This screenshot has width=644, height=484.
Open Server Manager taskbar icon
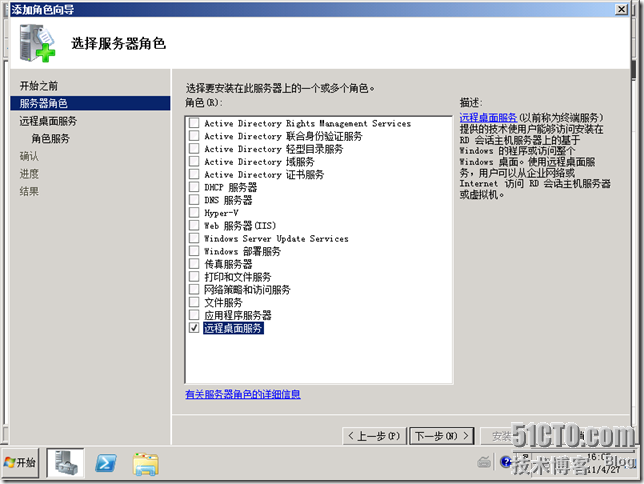point(65,463)
